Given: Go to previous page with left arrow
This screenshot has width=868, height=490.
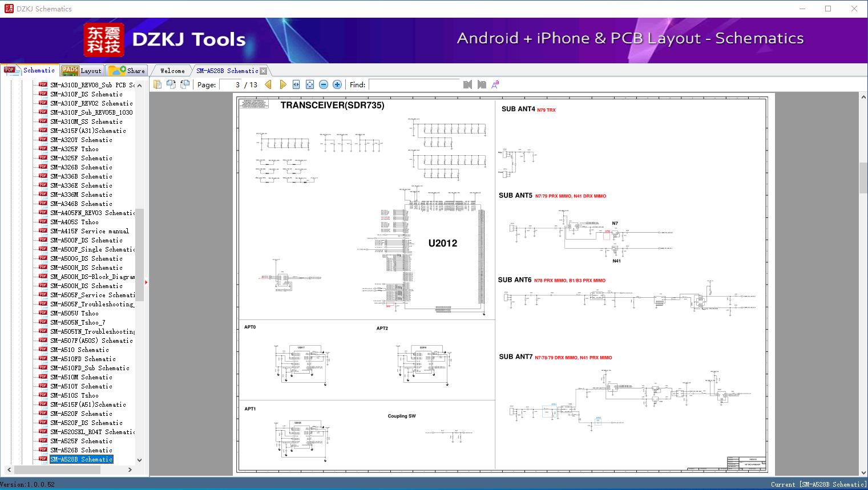Looking at the screenshot, I should pos(268,84).
